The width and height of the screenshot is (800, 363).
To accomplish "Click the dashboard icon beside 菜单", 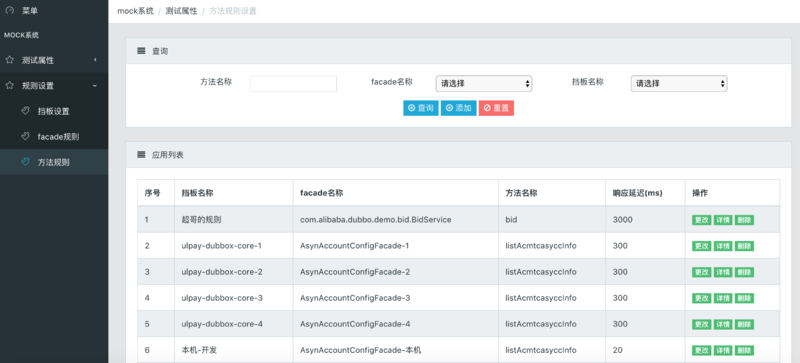I will 9,10.
